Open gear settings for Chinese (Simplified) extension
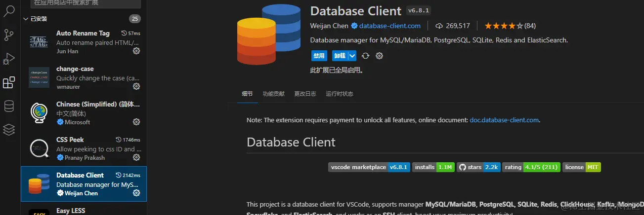The height and width of the screenshot is (215, 644). pos(136,122)
